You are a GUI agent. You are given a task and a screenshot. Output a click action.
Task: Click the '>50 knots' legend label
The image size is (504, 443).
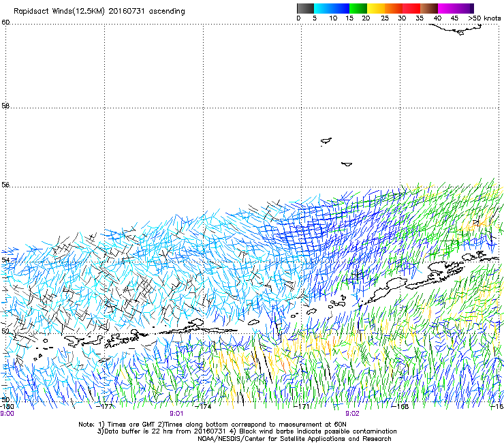click(x=484, y=18)
